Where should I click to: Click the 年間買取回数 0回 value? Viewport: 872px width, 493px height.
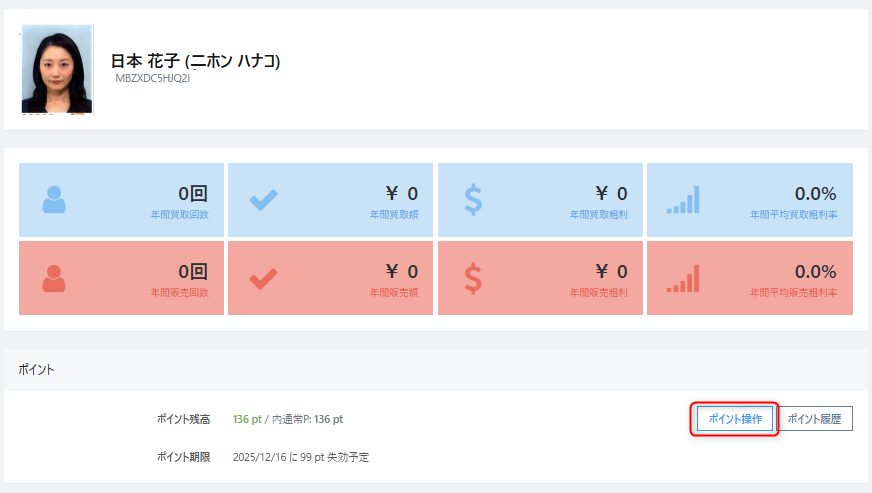193,194
